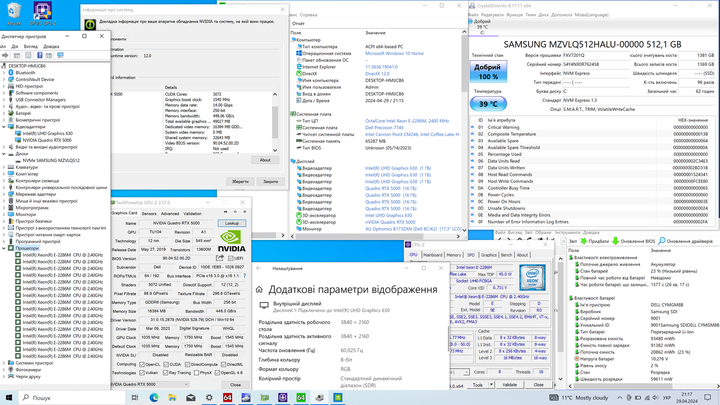
Task: Click the Закрити button in NVIDIA System Information
Action: (270, 181)
